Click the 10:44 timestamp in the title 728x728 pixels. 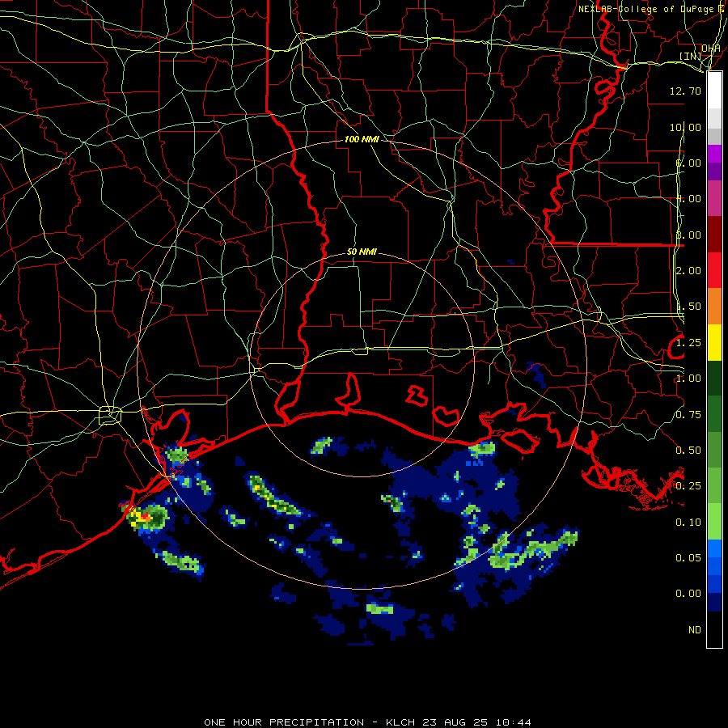click(x=513, y=722)
